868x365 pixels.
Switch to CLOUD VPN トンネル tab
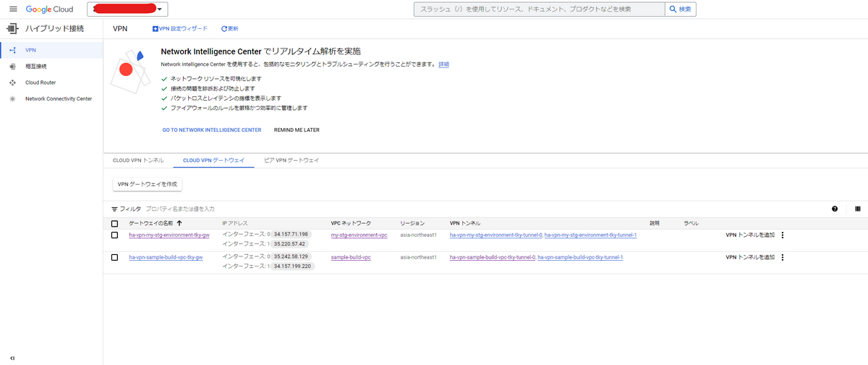point(139,159)
